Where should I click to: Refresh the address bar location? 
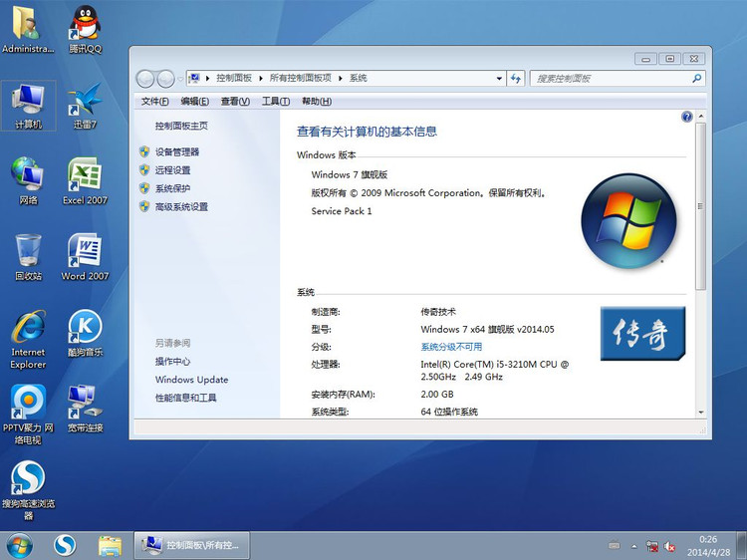516,78
